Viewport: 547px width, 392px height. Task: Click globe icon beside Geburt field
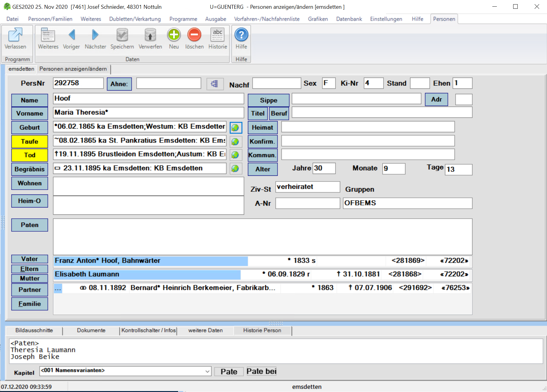point(236,128)
